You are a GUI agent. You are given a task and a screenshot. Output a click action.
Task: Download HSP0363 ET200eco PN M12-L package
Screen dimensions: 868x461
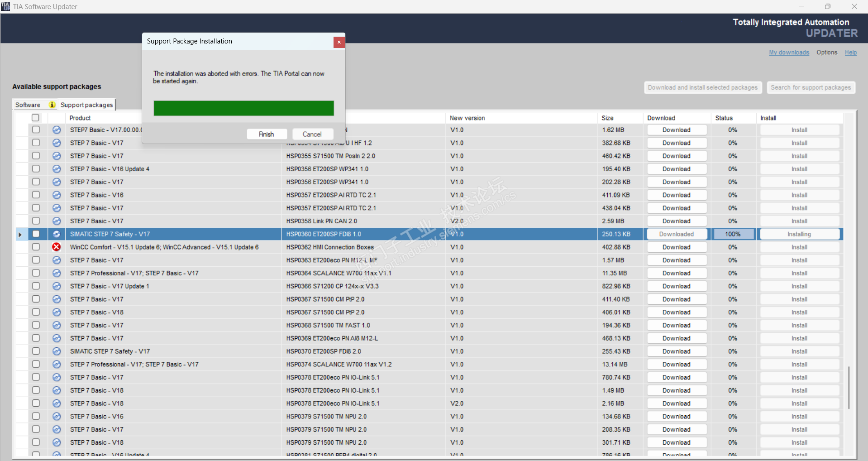pos(677,260)
